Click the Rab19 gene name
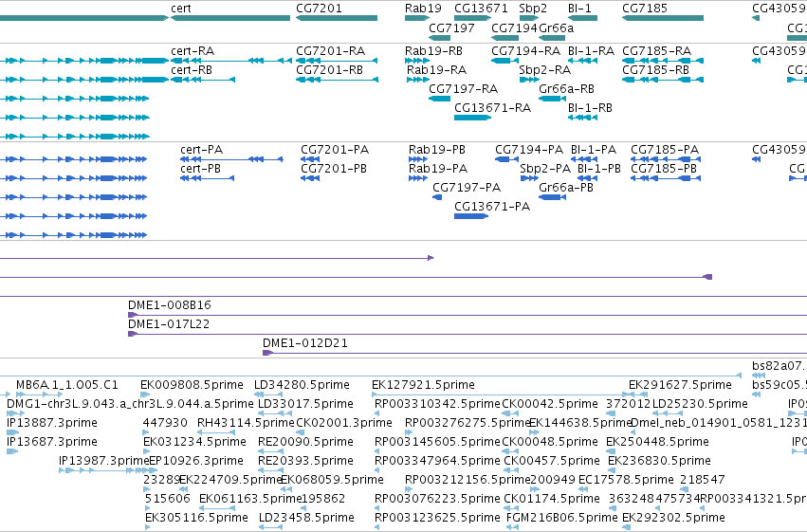807x532 pixels. pyautogui.click(x=423, y=9)
